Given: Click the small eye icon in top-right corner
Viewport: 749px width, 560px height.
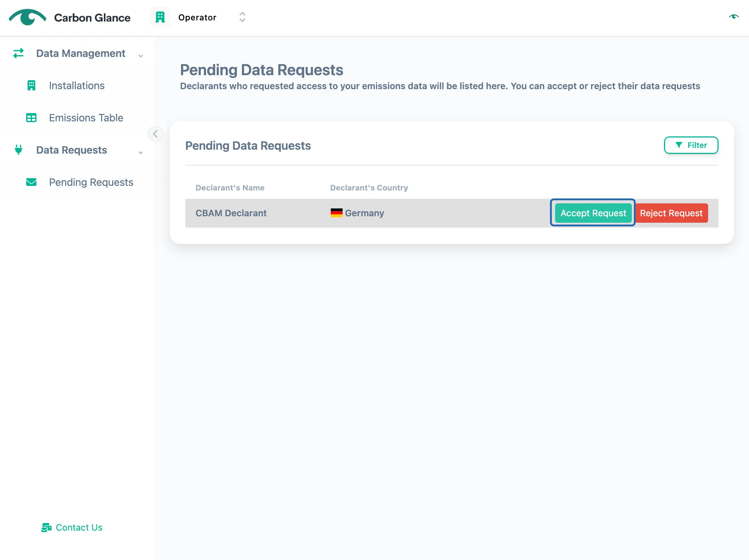Looking at the screenshot, I should pos(734,16).
